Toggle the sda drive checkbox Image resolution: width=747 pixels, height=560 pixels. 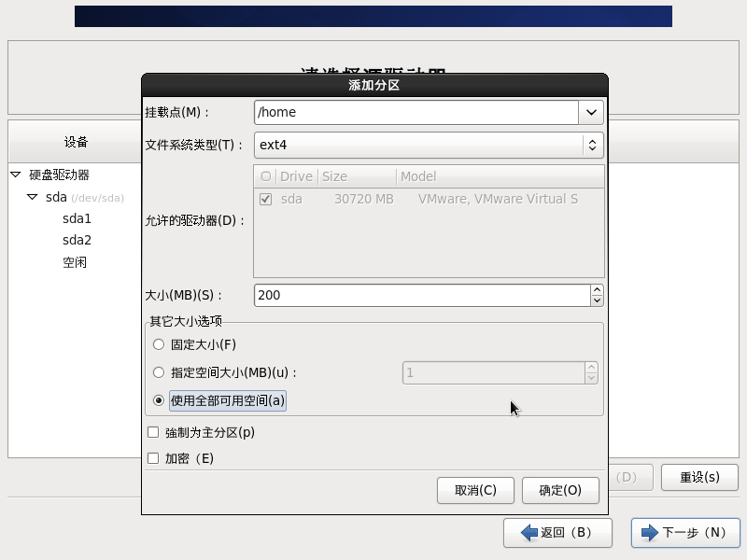coord(266,199)
